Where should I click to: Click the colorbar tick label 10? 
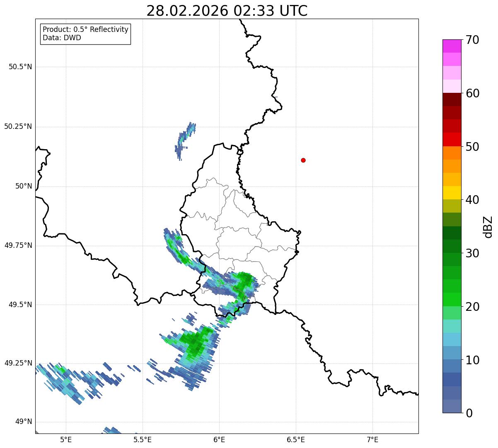tap(472, 360)
